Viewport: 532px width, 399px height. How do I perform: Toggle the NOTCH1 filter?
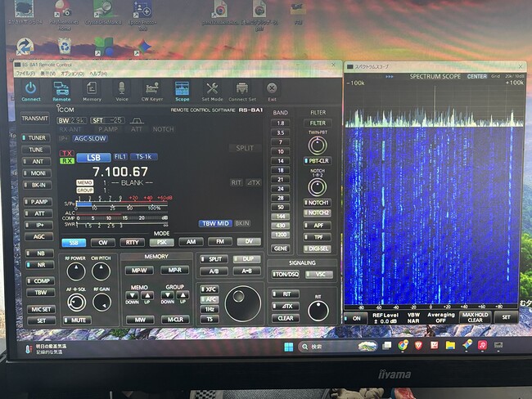pyautogui.click(x=318, y=203)
